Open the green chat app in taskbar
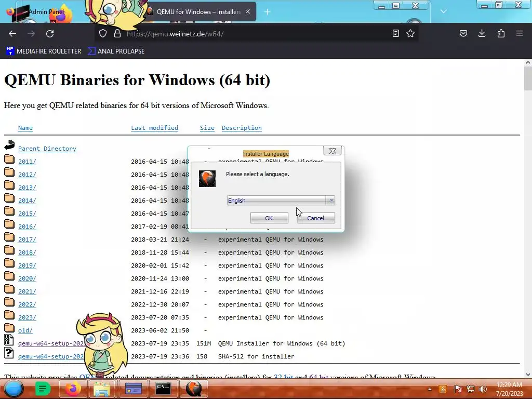This screenshot has width=532, height=399. [43, 389]
